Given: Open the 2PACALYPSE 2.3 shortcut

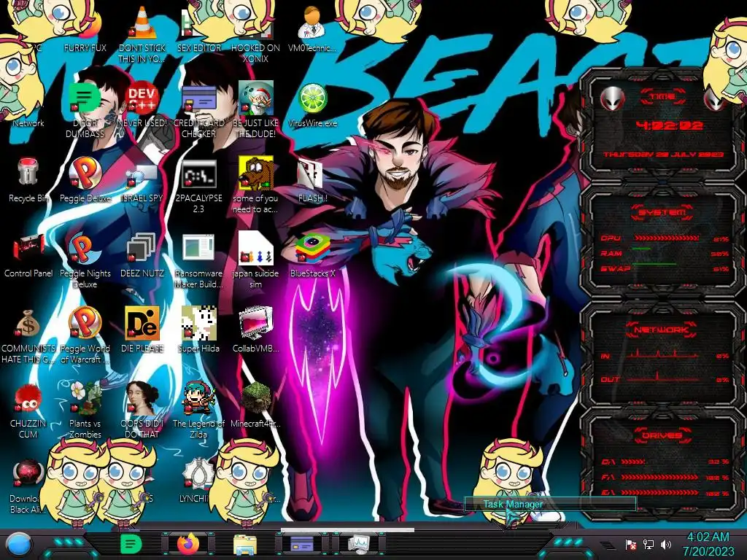Looking at the screenshot, I should (x=198, y=186).
